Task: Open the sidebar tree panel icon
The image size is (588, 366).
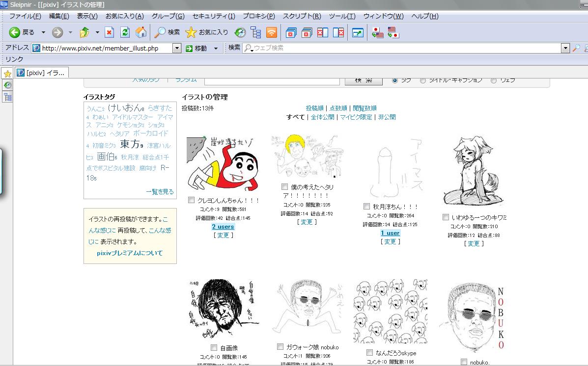Action: 7,98
